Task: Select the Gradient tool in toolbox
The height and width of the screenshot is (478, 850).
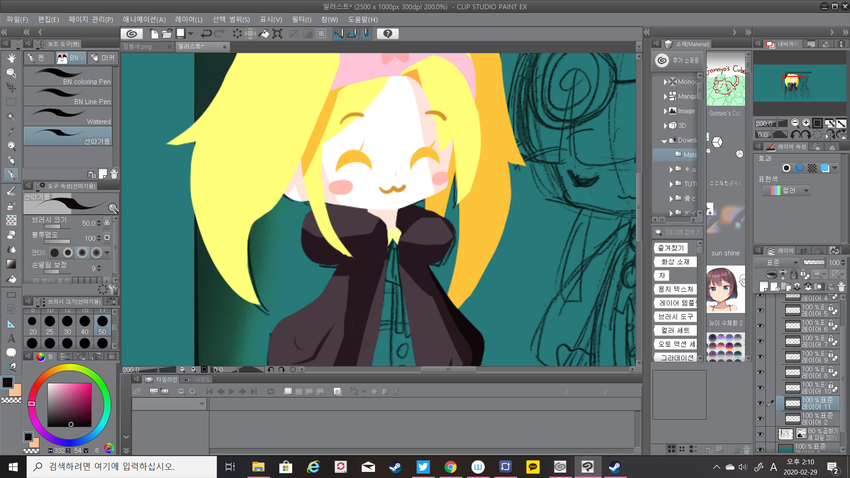Action: [x=11, y=264]
